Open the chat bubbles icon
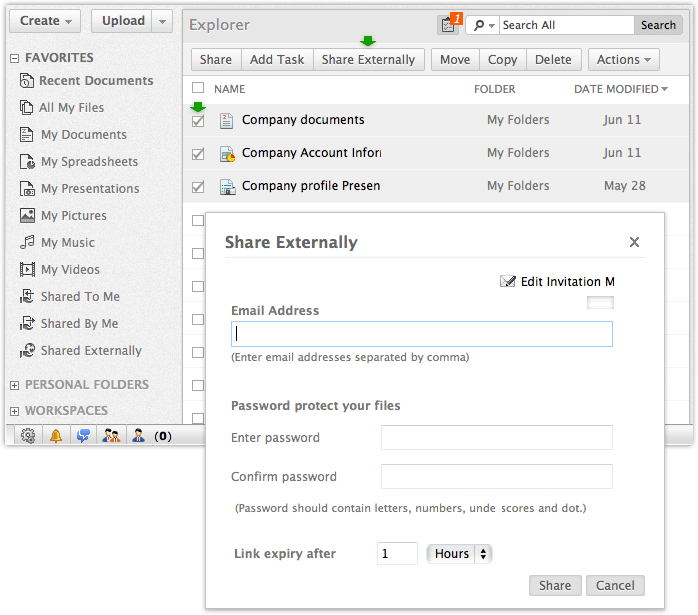Screen dimensions: 698x615 click(x=84, y=436)
